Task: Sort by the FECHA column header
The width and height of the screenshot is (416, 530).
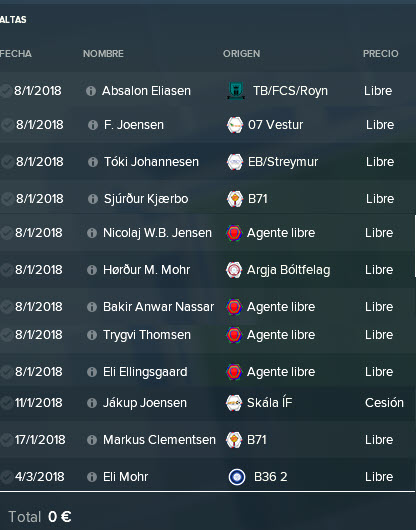Action: [x=16, y=54]
